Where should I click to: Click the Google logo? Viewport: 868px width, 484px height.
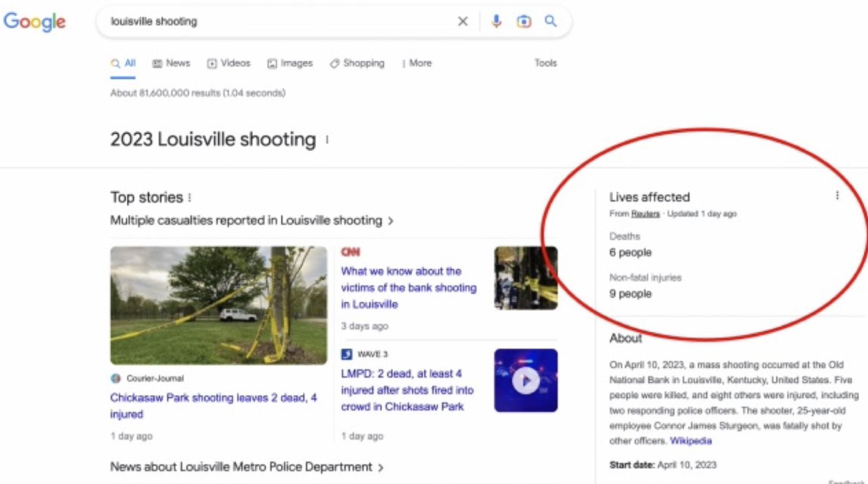pyautogui.click(x=34, y=22)
